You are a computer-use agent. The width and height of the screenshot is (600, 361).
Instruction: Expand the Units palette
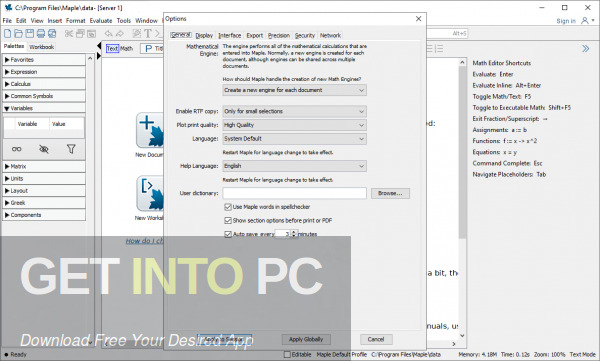44,178
